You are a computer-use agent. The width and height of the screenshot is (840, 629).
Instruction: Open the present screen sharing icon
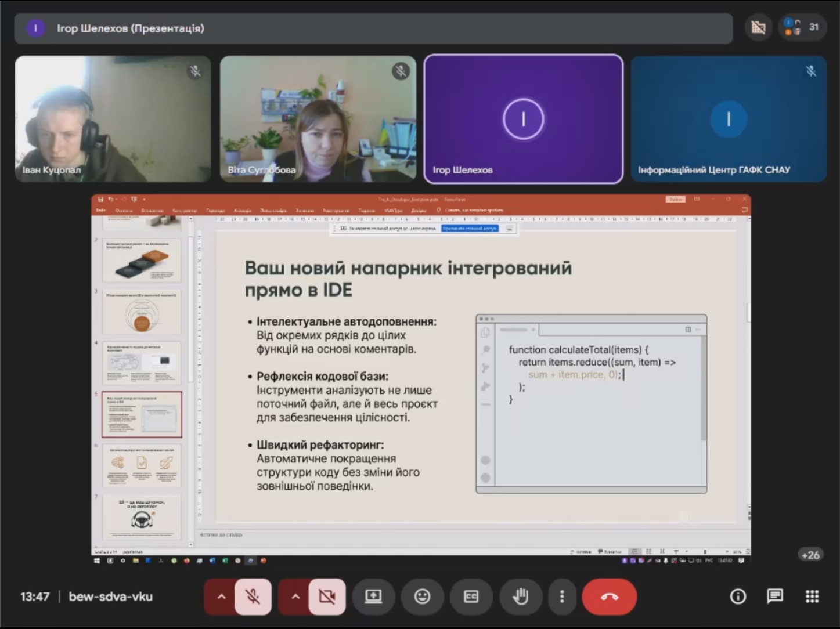click(374, 597)
